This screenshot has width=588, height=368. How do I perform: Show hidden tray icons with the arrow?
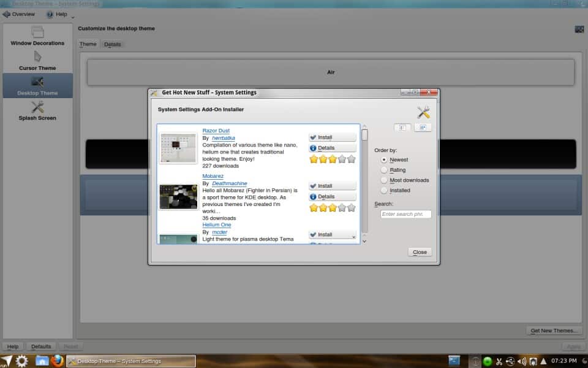pyautogui.click(x=543, y=362)
